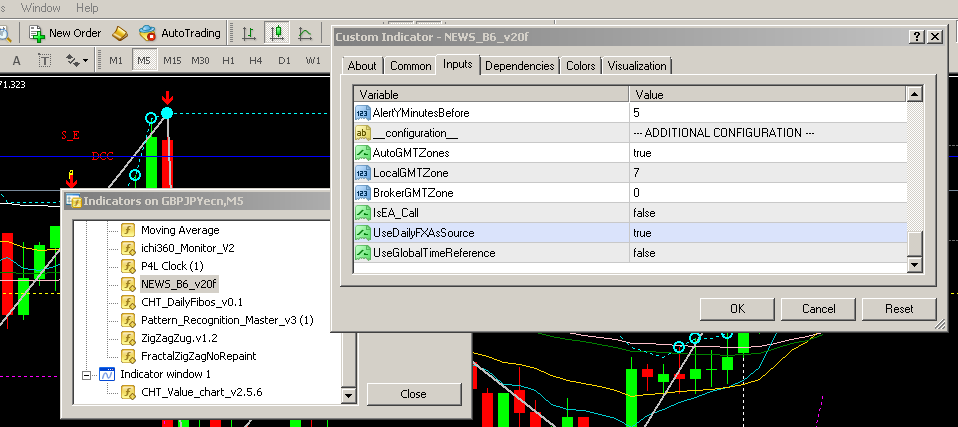The height and width of the screenshot is (427, 958).
Task: Select Moving Average in the indicators list
Action: pyautogui.click(x=180, y=230)
